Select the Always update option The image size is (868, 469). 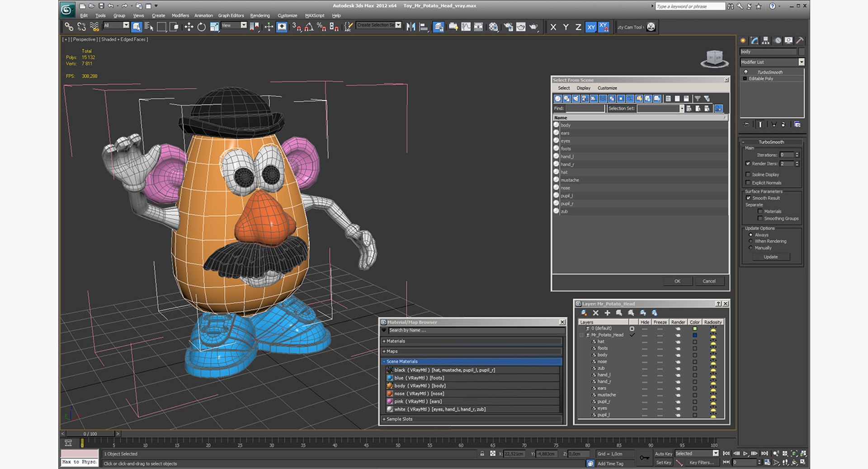(751, 235)
